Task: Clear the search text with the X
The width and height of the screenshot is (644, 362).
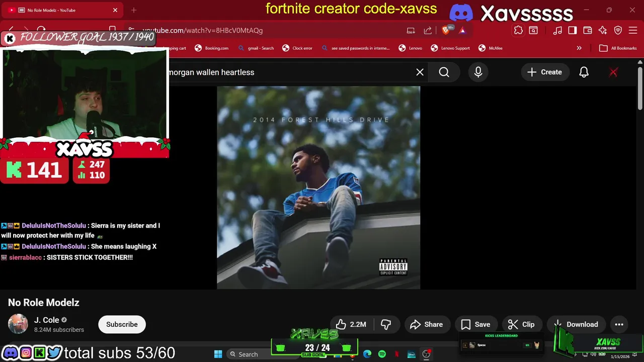Action: 420,72
